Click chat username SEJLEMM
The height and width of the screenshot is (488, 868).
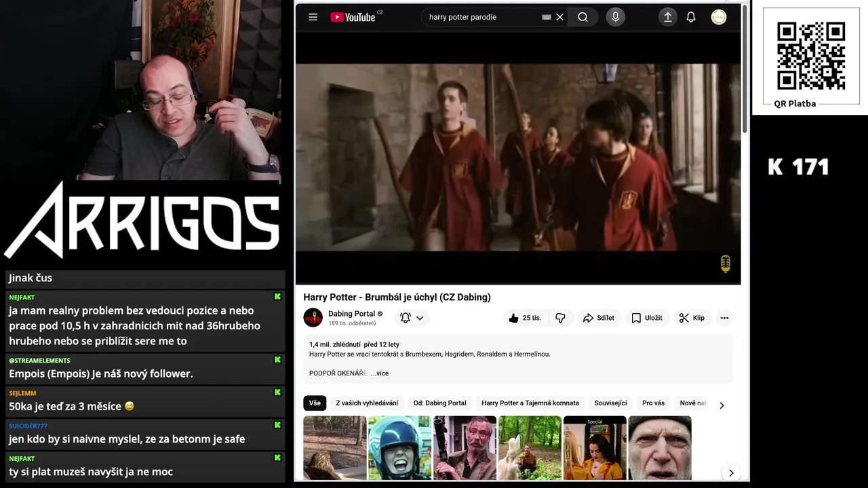click(x=22, y=392)
